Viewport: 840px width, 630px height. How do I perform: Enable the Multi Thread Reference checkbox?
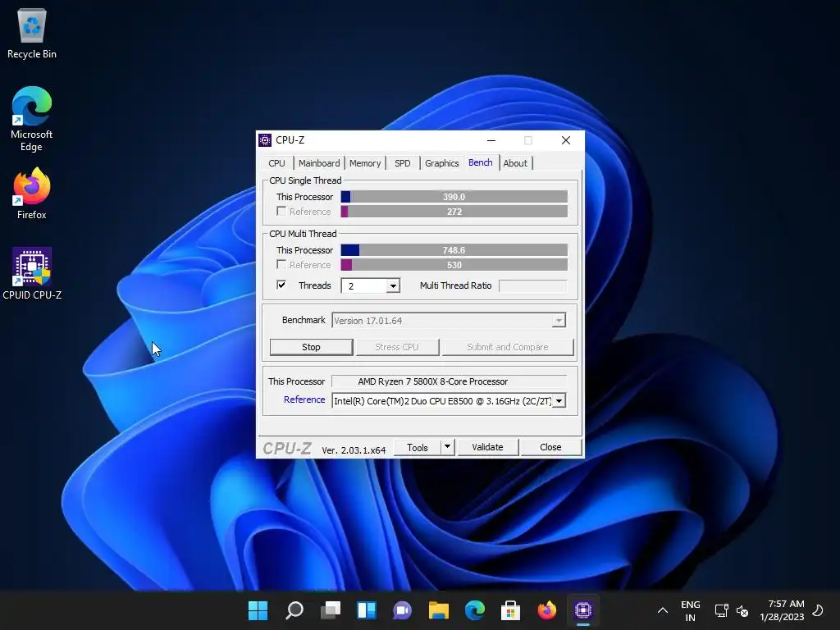(281, 264)
